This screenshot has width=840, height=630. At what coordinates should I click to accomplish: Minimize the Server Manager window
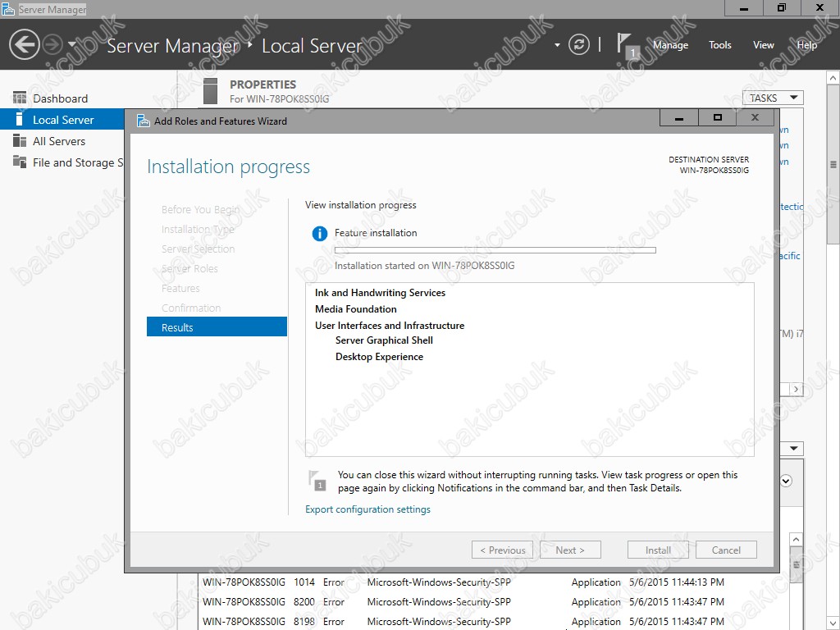pyautogui.click(x=743, y=8)
